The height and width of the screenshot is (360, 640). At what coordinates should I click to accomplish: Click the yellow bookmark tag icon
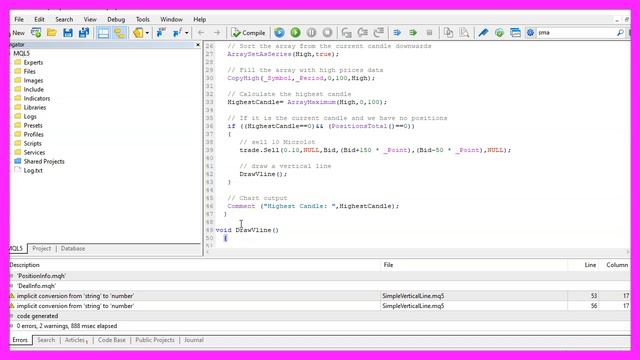pyautogui.click(x=138, y=33)
